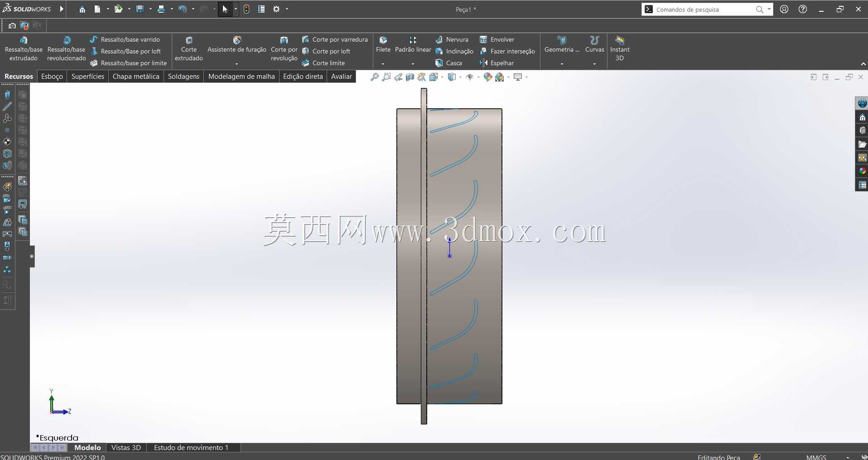The image size is (868, 460).
Task: Click the Center of Mass icon in left toolbar
Action: tap(7, 142)
